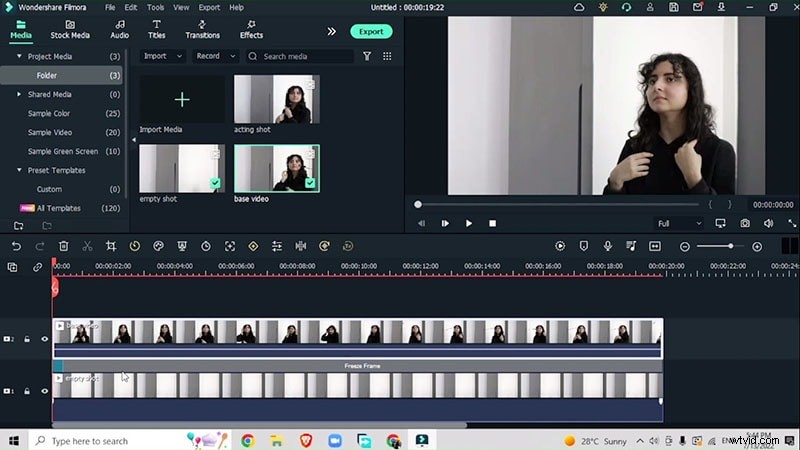
Task: Open the Audio Mixer icon
Action: 631,246
